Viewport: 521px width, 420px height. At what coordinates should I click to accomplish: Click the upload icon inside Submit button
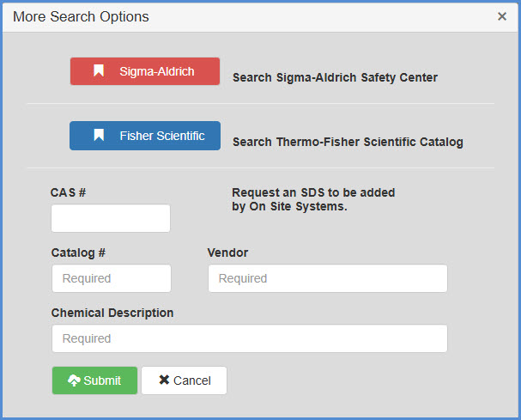click(x=73, y=380)
